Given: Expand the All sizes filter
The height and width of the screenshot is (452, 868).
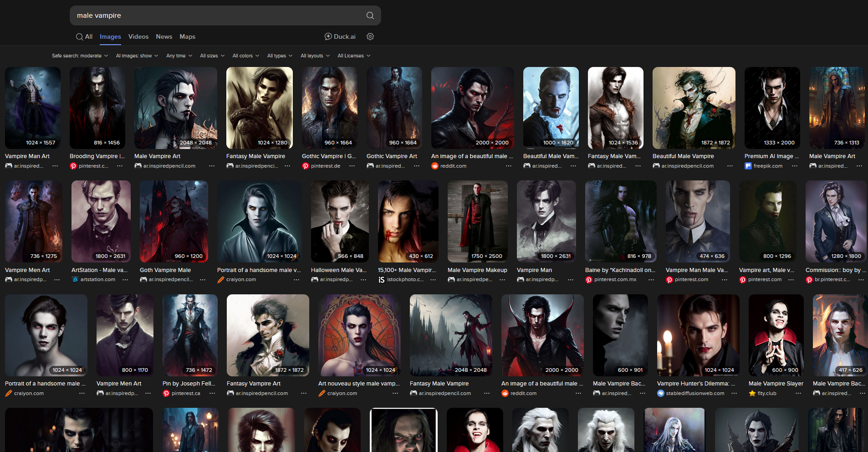Looking at the screenshot, I should pyautogui.click(x=213, y=56).
